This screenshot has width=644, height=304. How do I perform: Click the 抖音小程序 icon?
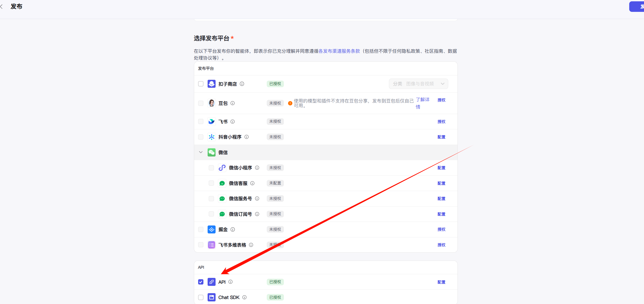click(212, 137)
